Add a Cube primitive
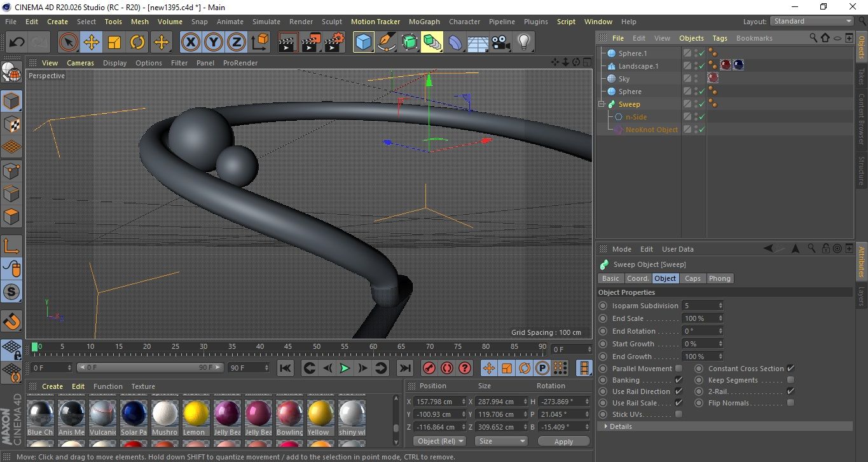Viewport: 868px width, 462px height. [364, 43]
